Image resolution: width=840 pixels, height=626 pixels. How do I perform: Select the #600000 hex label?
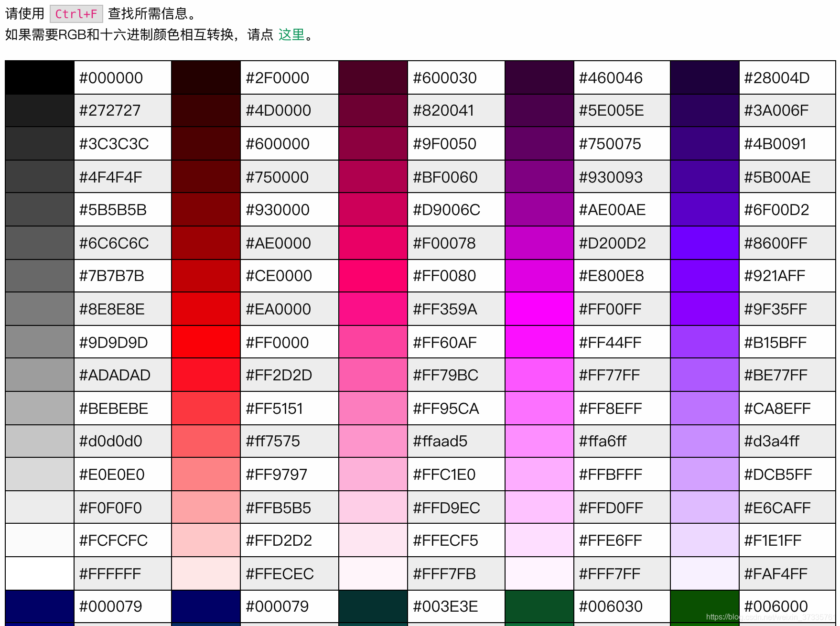point(278,144)
